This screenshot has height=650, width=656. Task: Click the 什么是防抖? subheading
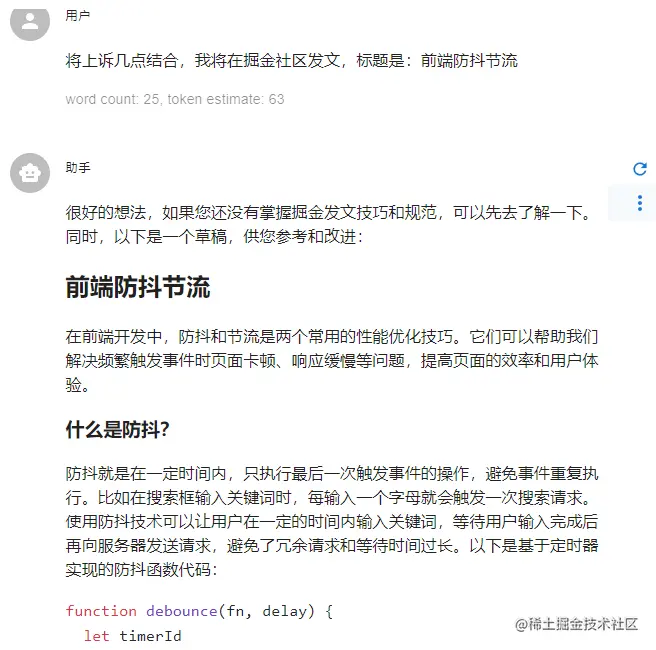[x=117, y=430]
